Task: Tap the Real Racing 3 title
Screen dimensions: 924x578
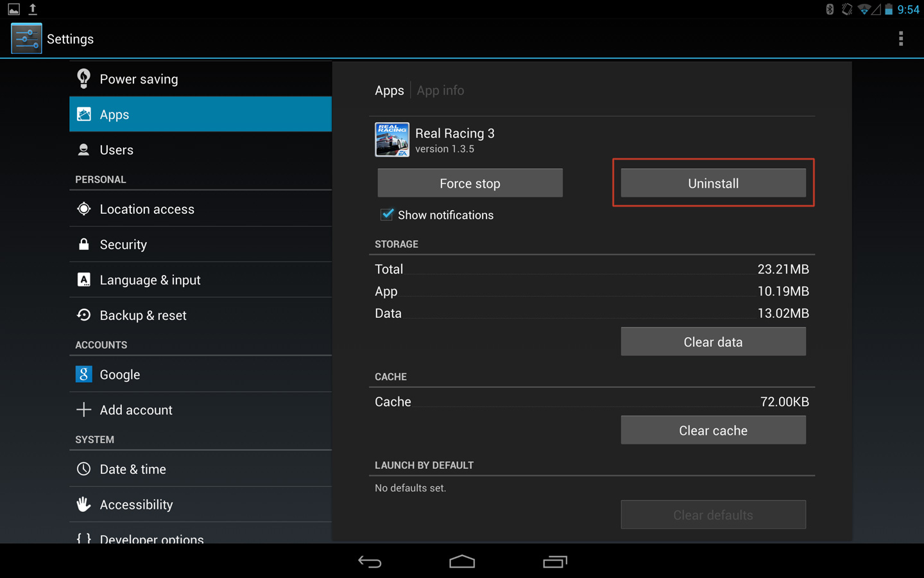Action: (x=455, y=133)
